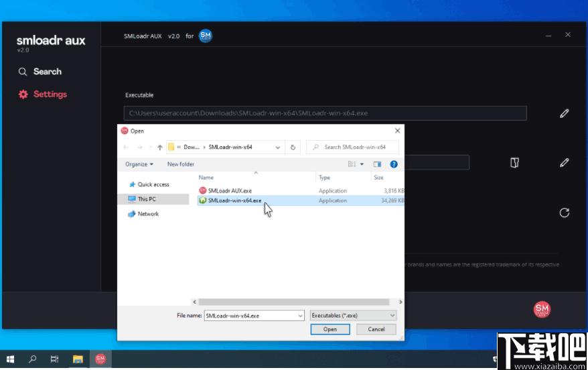Select SMLoadr AUX.exe in file list
This screenshot has height=370, width=588.
coord(230,190)
